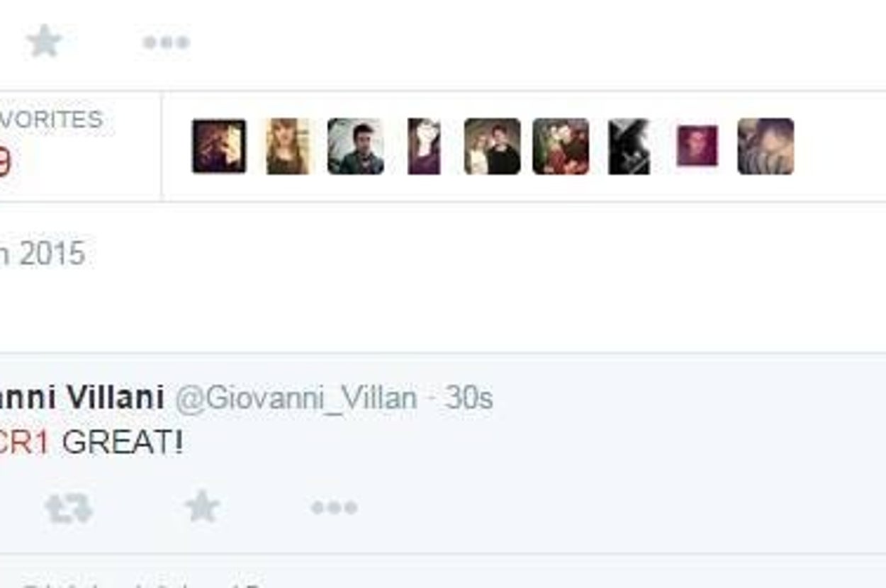Open avatar showing couple, one wearing black
The height and width of the screenshot is (588, 886).
(492, 147)
